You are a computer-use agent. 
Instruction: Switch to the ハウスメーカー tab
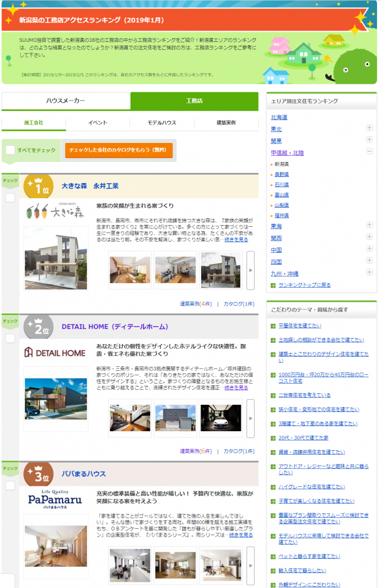66,100
